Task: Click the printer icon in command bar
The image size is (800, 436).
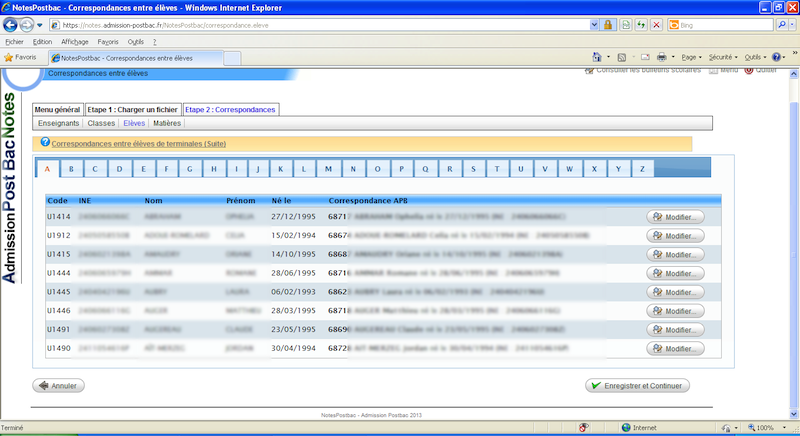Action: (x=661, y=58)
